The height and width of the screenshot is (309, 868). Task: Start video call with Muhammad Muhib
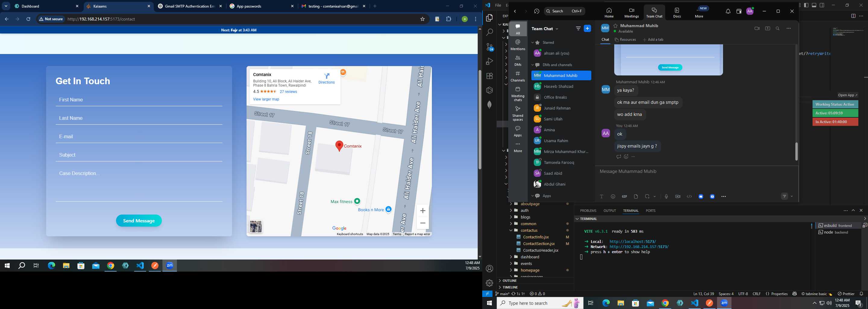tap(757, 29)
